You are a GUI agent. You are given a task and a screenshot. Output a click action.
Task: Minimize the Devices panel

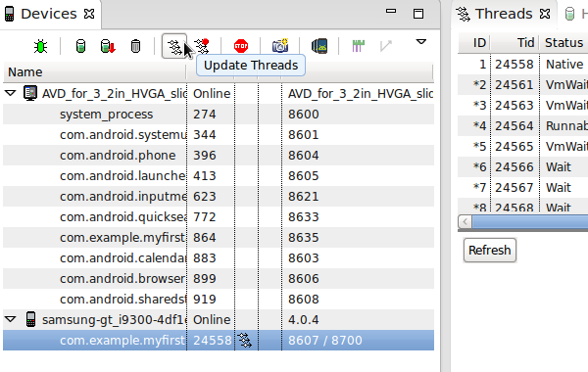391,11
